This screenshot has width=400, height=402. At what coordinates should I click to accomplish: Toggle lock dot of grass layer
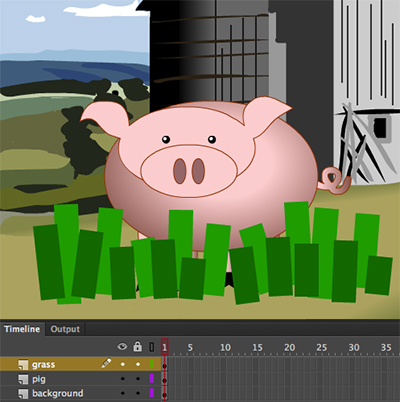138,364
